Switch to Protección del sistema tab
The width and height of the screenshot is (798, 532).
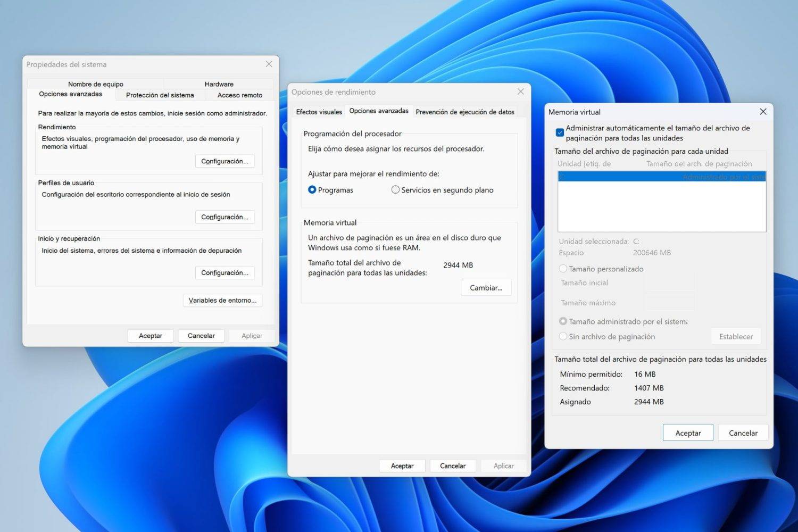click(160, 95)
